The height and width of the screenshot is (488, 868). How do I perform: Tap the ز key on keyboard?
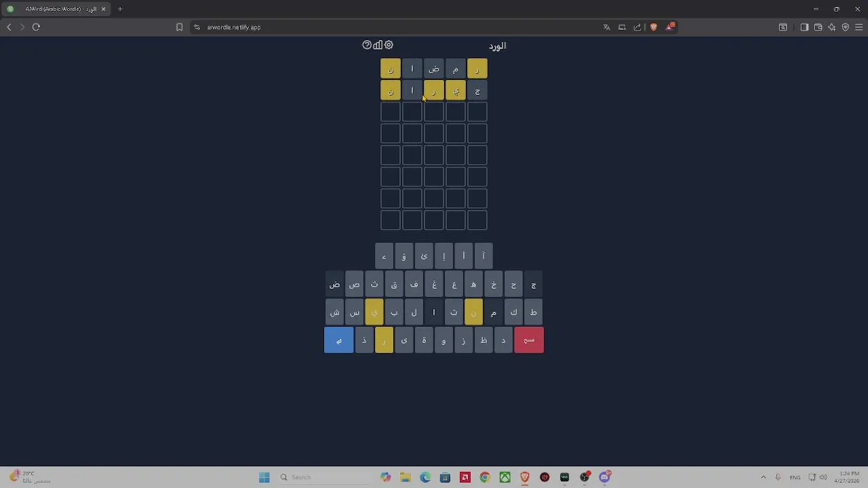(463, 340)
